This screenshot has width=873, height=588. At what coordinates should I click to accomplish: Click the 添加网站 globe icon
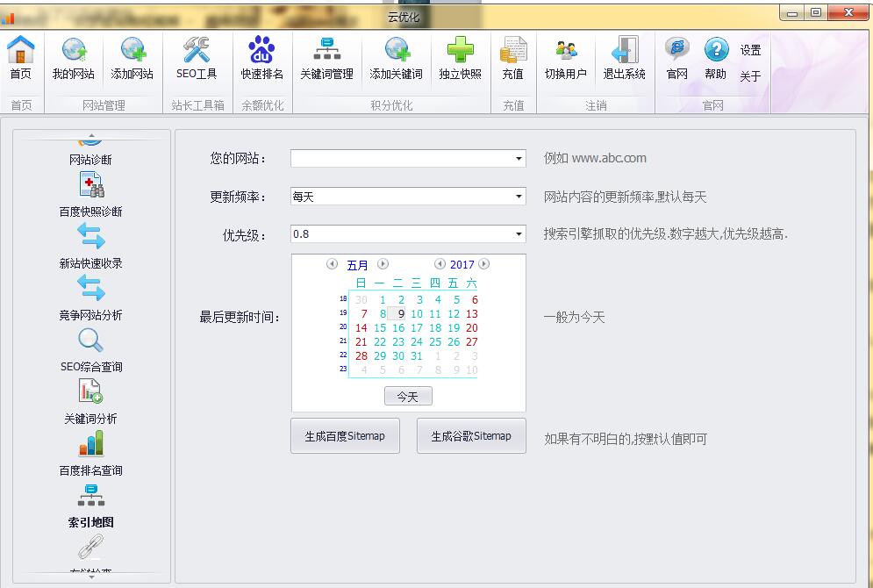132,51
